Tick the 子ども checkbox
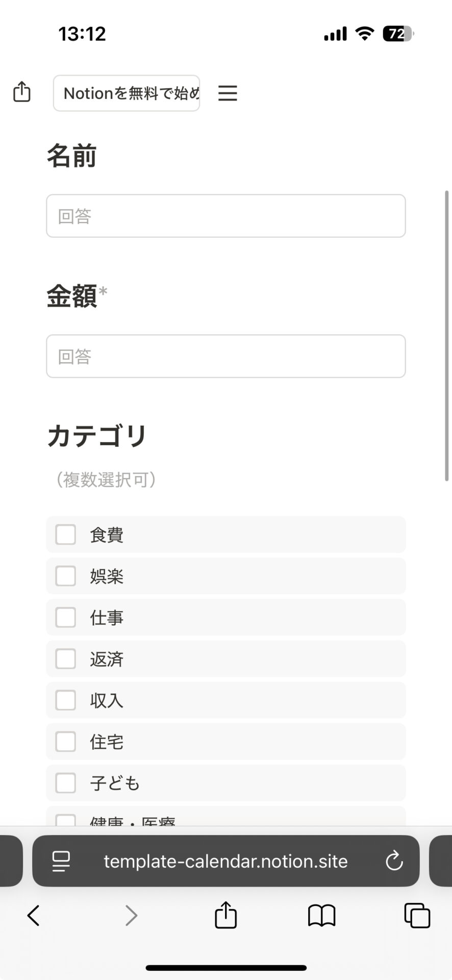 pyautogui.click(x=66, y=782)
